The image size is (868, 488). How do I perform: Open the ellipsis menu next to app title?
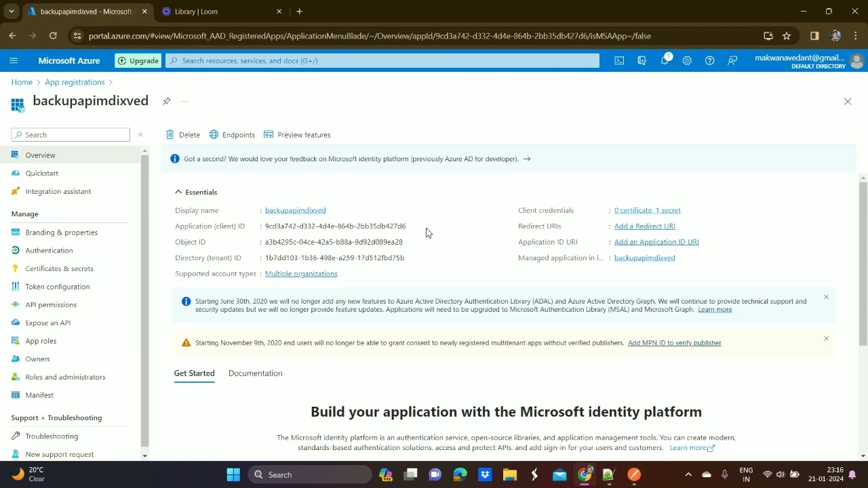(x=184, y=101)
